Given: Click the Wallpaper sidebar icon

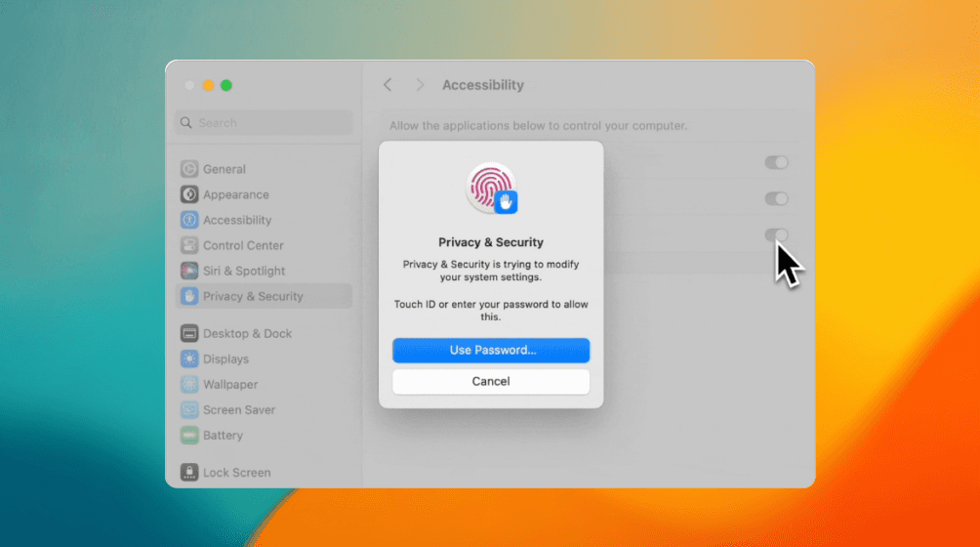Looking at the screenshot, I should pos(189,385).
